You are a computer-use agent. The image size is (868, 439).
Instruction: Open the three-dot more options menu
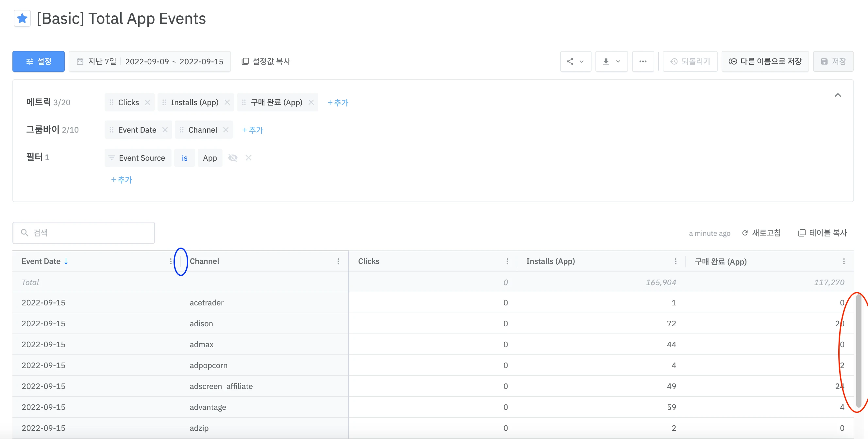pos(643,61)
